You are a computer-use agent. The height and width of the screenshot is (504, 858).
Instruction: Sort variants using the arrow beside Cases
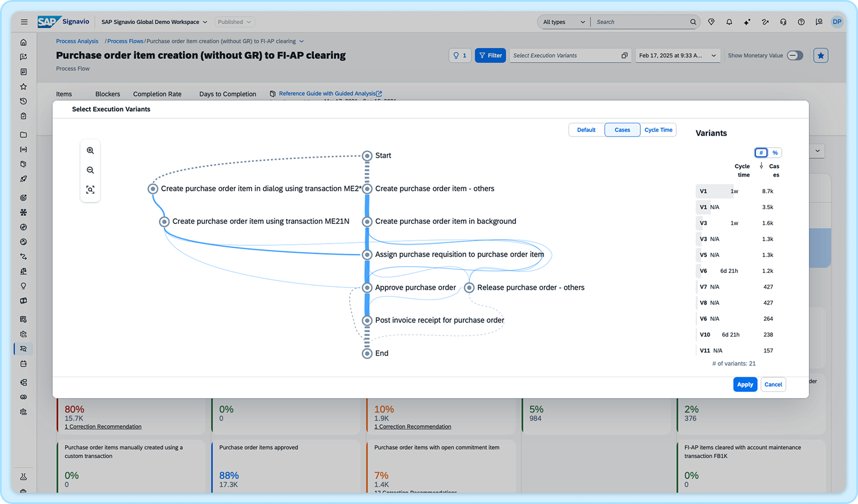click(x=762, y=166)
